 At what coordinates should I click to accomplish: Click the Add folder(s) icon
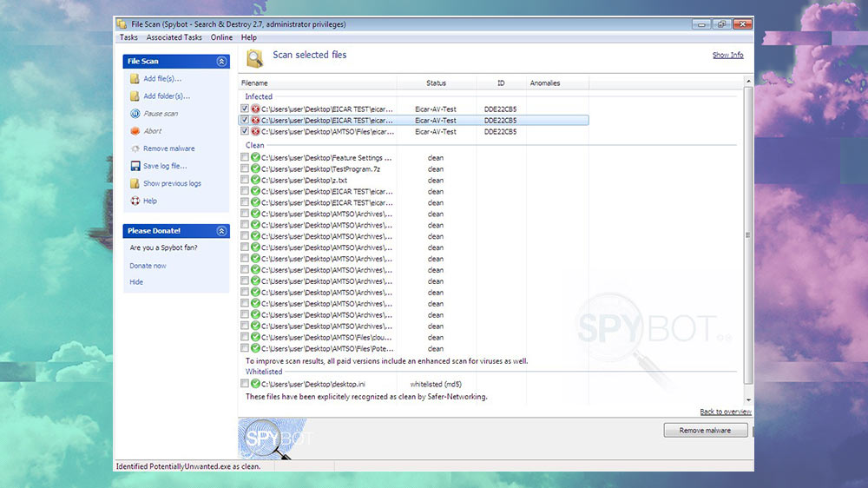tap(135, 96)
